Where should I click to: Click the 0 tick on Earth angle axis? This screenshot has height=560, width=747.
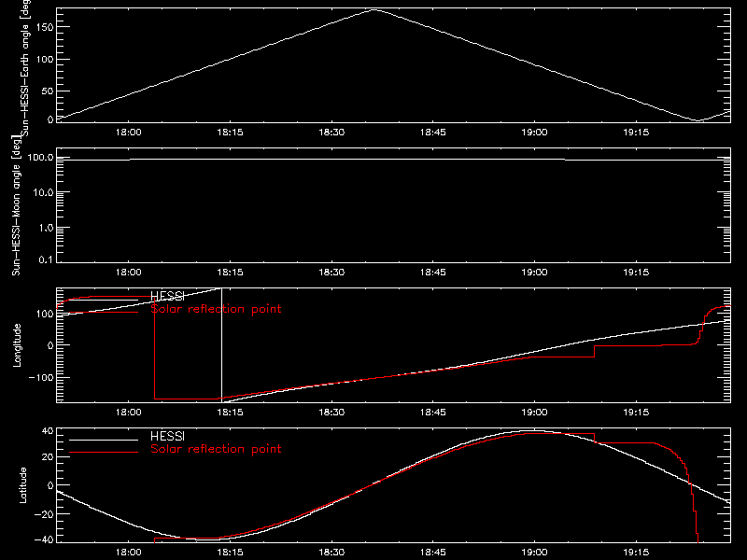[x=50, y=119]
